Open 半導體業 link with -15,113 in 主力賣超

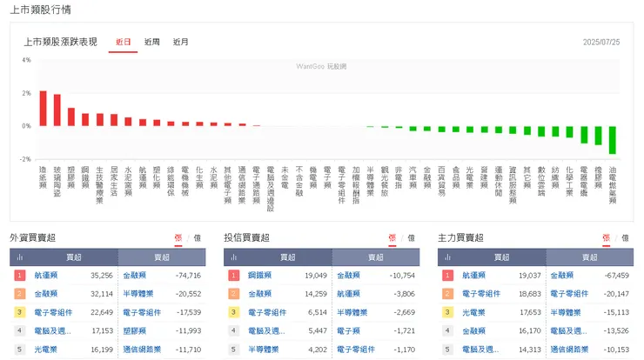click(566, 312)
